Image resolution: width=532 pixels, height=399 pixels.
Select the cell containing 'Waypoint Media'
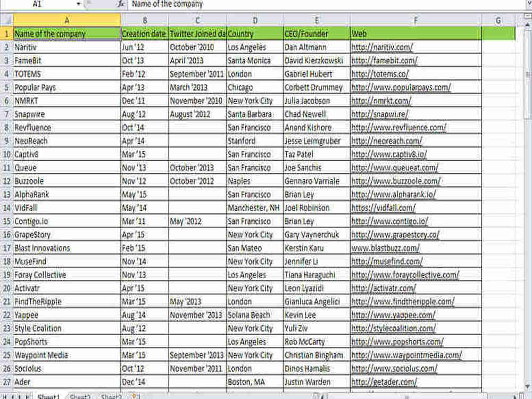click(x=67, y=355)
